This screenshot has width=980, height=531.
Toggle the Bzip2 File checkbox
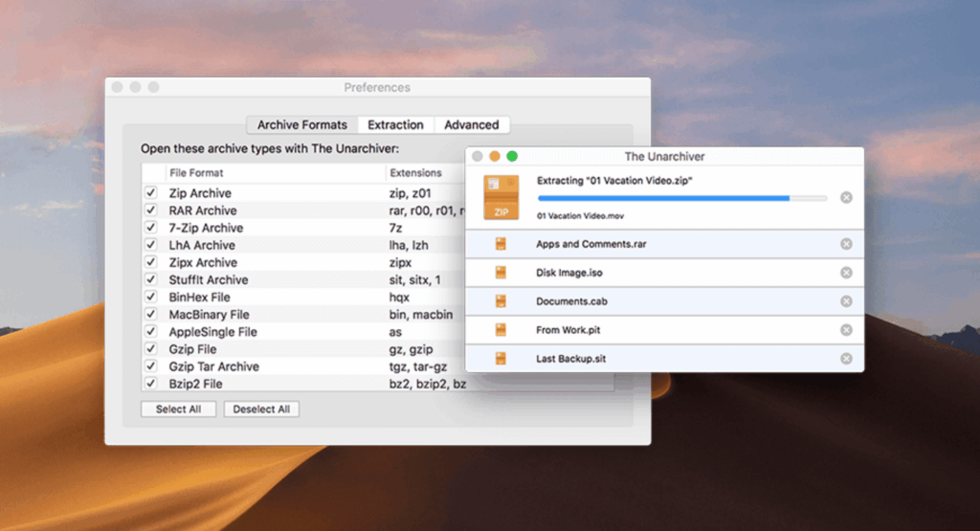[x=150, y=383]
